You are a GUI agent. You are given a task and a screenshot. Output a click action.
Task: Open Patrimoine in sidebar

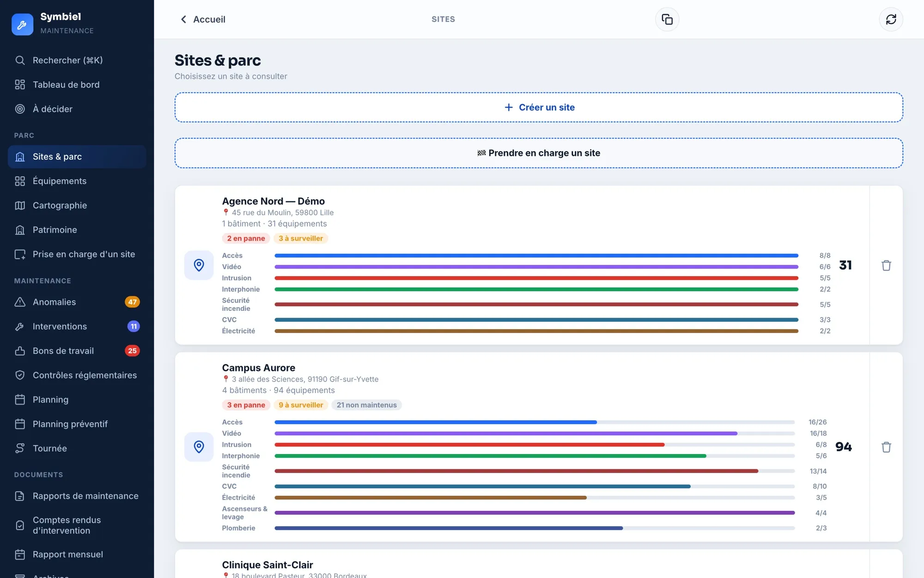point(77,230)
